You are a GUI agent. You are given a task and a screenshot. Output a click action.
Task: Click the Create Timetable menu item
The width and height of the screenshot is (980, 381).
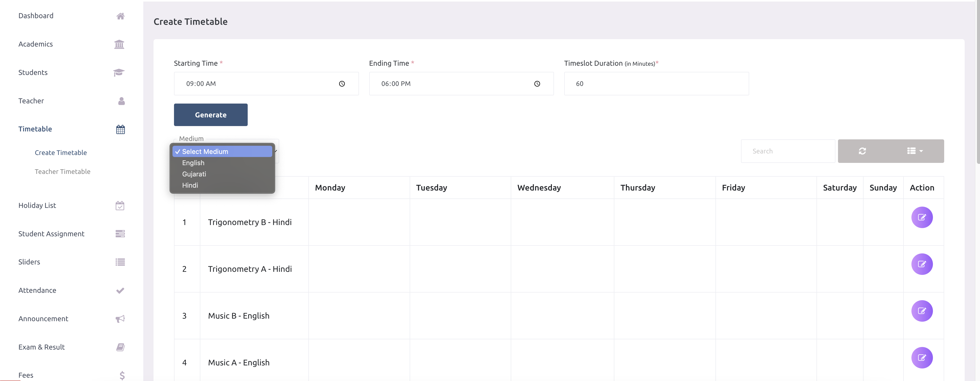click(61, 152)
